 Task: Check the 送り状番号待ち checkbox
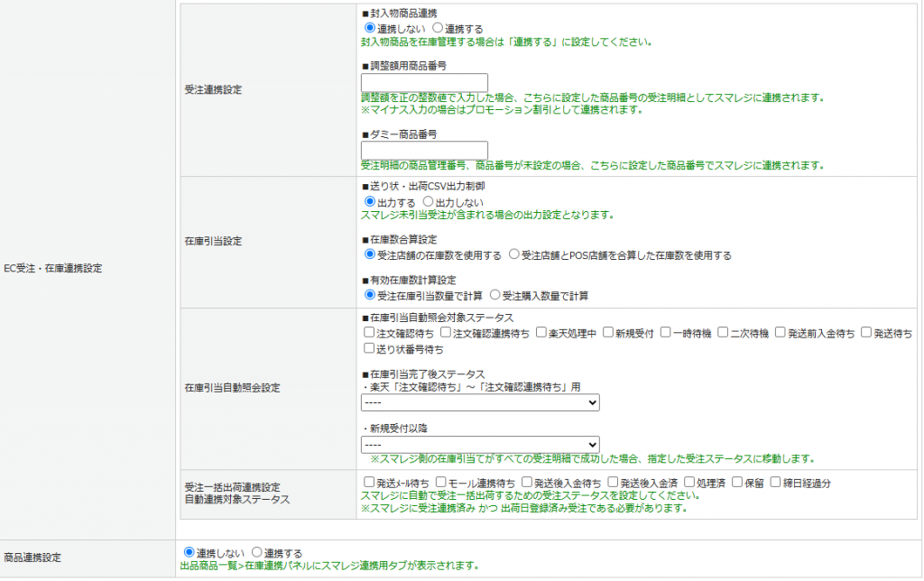click(369, 348)
